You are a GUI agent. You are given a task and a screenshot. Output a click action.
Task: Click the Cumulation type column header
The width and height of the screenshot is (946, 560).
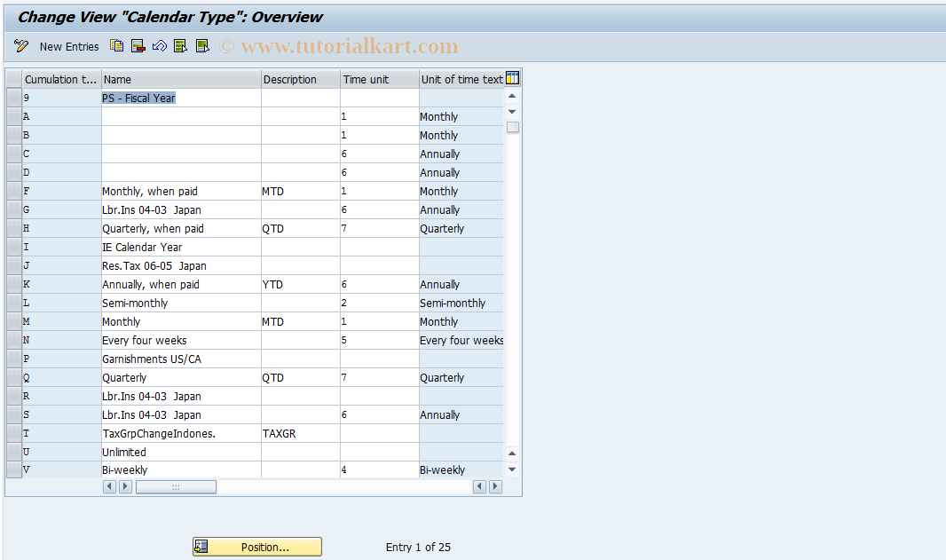(61, 79)
